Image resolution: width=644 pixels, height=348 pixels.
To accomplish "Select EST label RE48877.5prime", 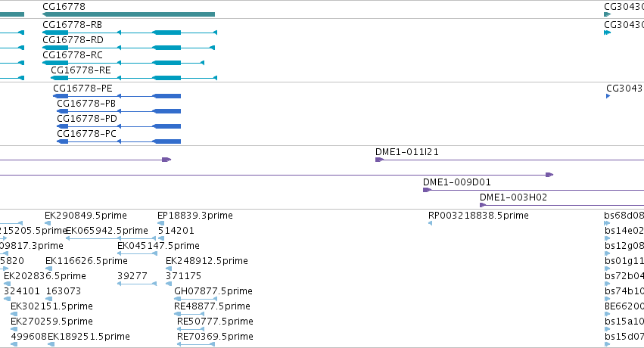I will (213, 306).
